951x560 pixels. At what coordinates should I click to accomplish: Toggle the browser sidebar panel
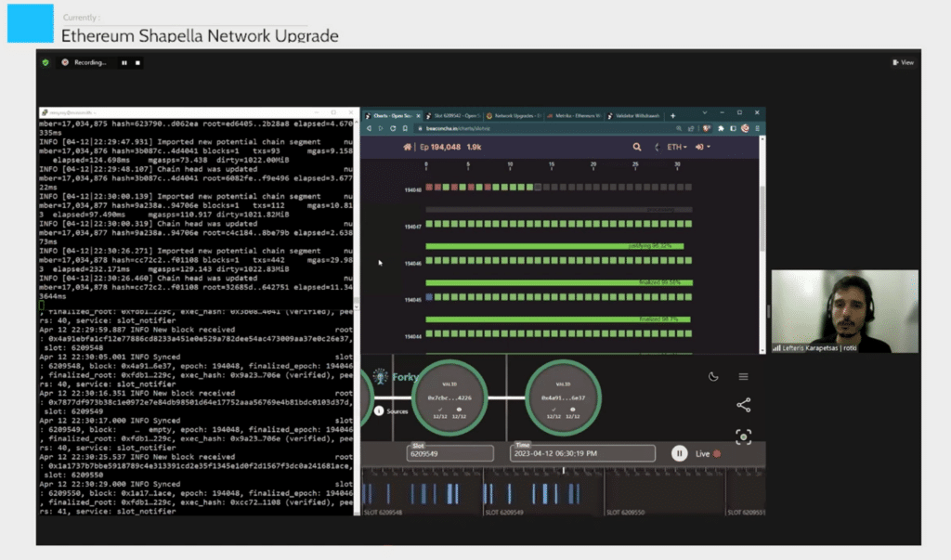point(733,129)
